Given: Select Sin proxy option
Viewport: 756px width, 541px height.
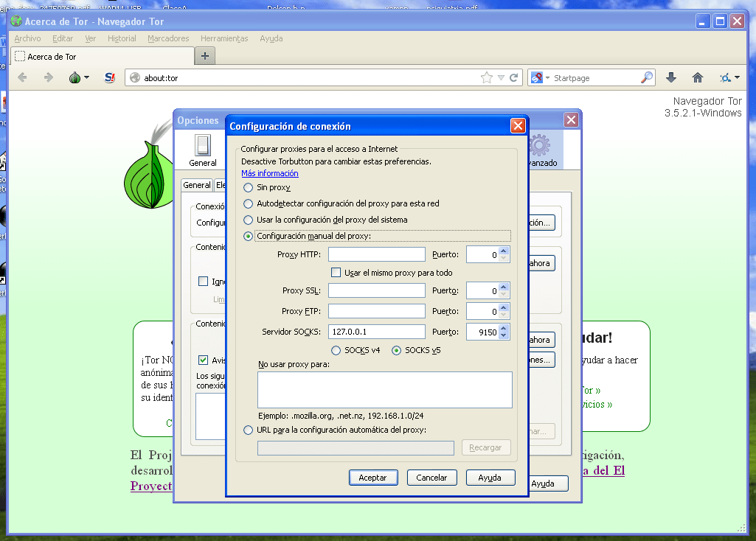Looking at the screenshot, I should 249,187.
